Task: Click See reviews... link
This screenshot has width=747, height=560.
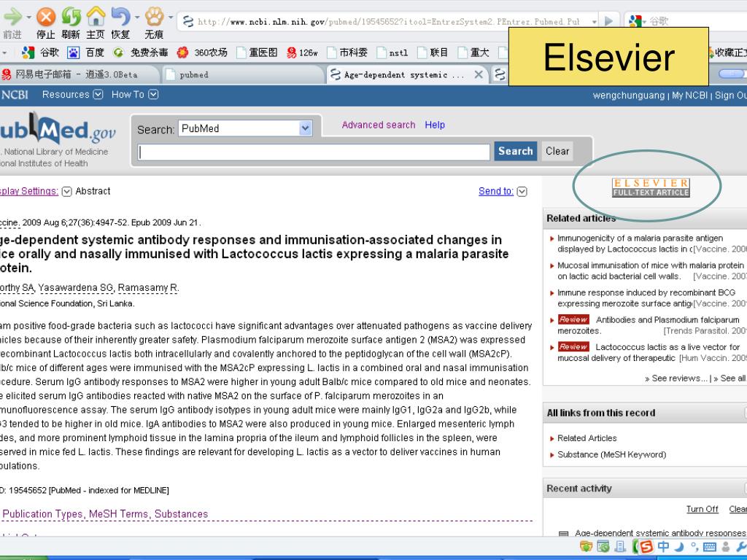Action: click(x=676, y=378)
